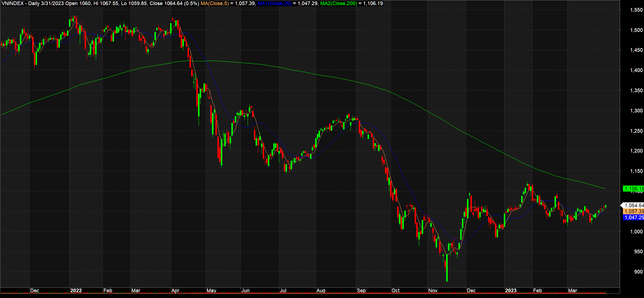Select the Jun label on the date axis
The width and height of the screenshot is (644, 298).
[x=245, y=291]
